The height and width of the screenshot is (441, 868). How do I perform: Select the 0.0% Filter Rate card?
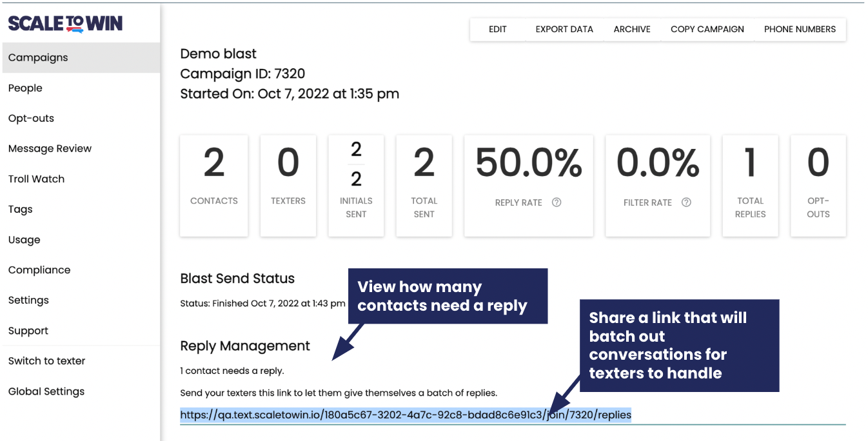[658, 186]
